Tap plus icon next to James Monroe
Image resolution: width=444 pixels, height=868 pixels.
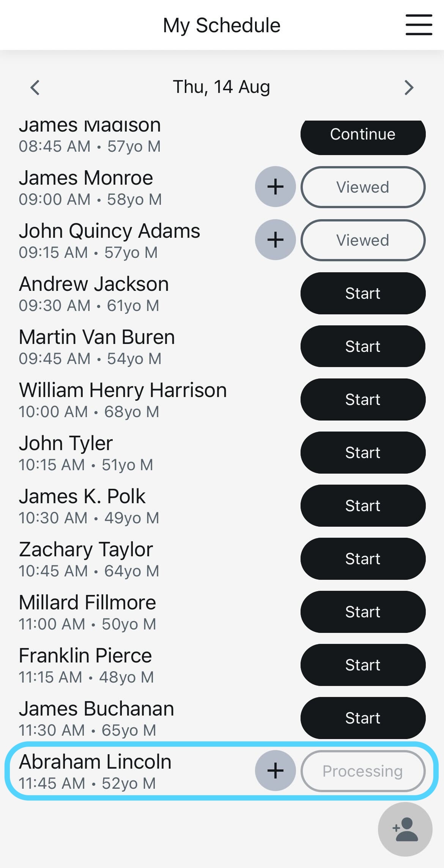click(276, 187)
